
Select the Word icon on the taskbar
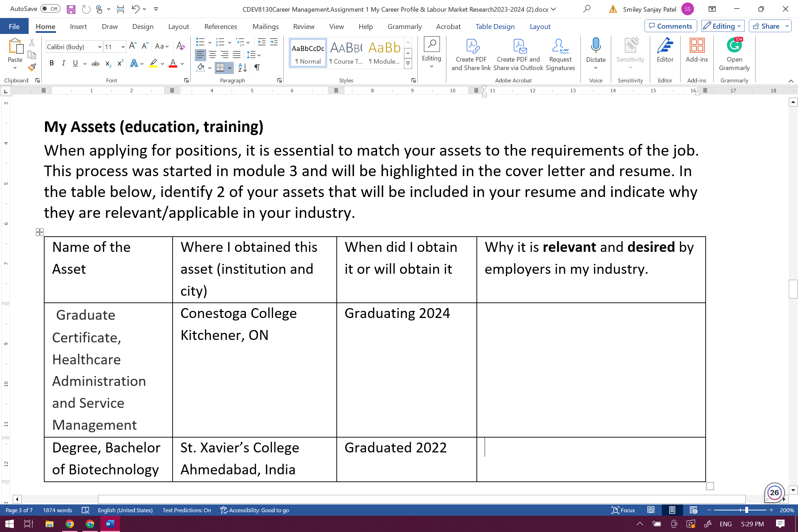(x=110, y=524)
